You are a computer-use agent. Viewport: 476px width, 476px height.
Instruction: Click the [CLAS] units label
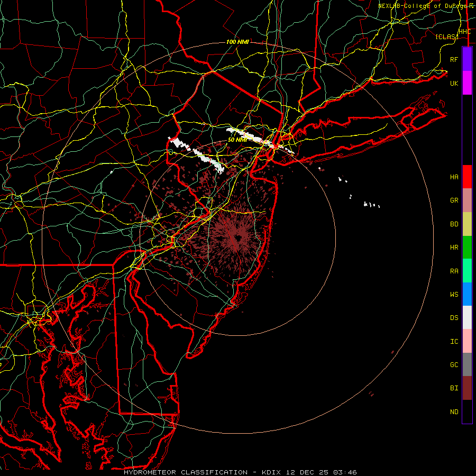[x=446, y=36]
